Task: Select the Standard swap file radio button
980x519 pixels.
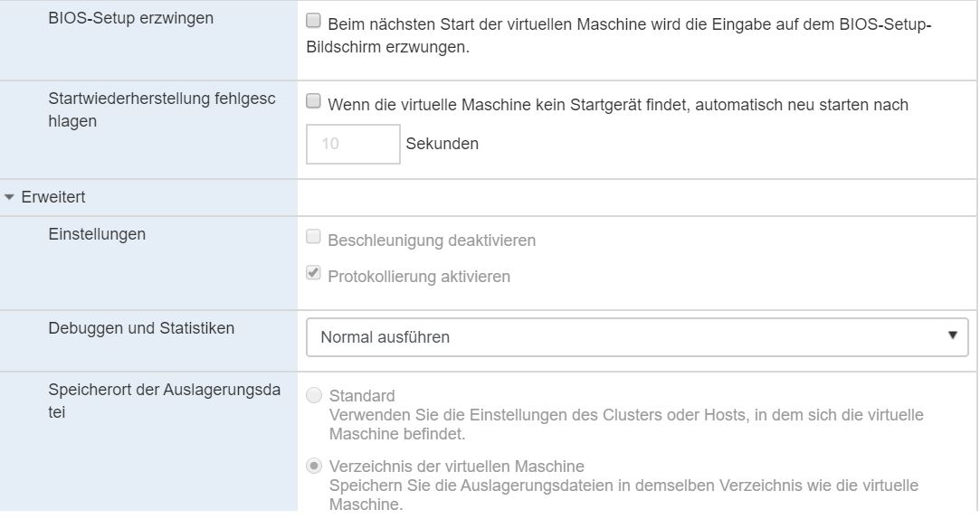Action: [x=314, y=395]
